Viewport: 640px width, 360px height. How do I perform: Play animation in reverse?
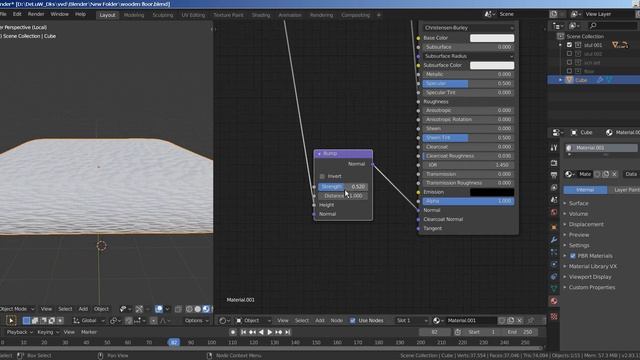(261, 332)
